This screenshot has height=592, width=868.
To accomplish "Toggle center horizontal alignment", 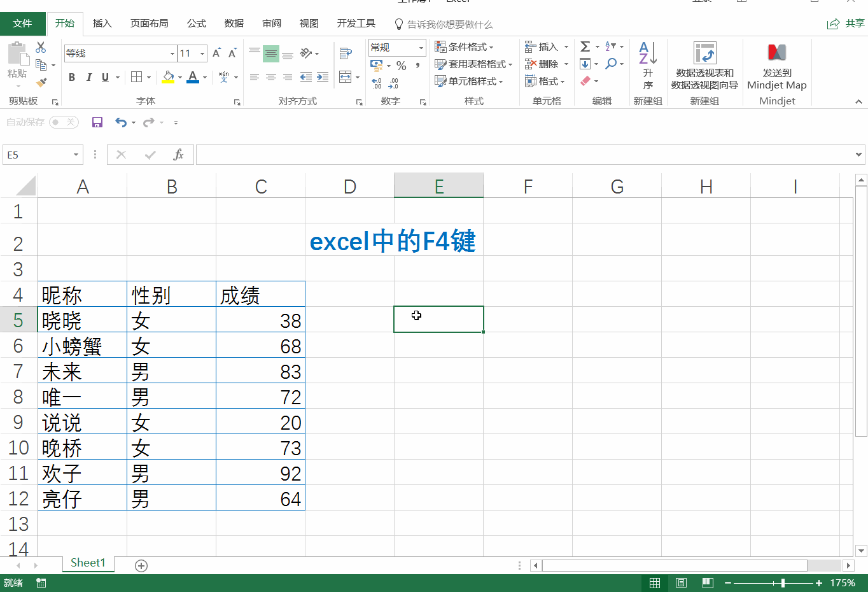I will pyautogui.click(x=271, y=77).
